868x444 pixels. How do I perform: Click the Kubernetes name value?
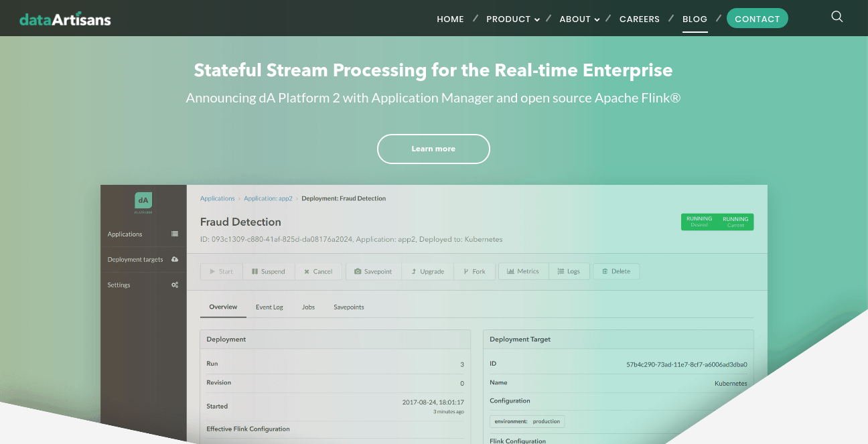coord(731,383)
